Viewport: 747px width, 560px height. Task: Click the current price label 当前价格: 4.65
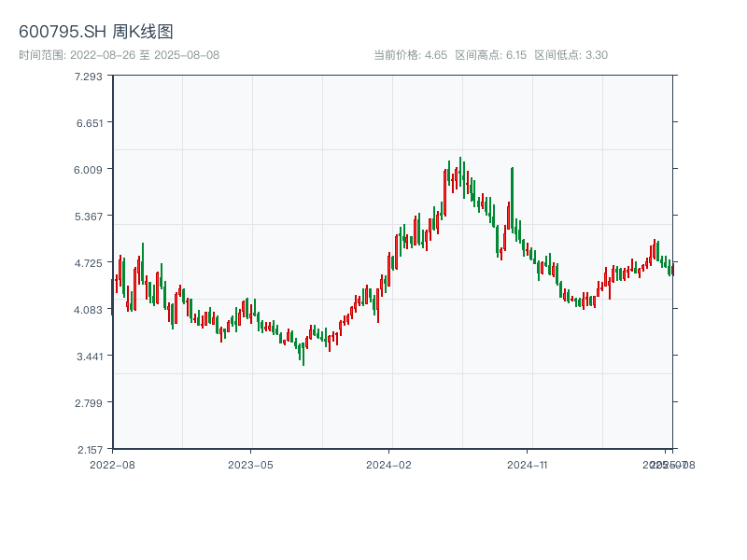click(410, 55)
